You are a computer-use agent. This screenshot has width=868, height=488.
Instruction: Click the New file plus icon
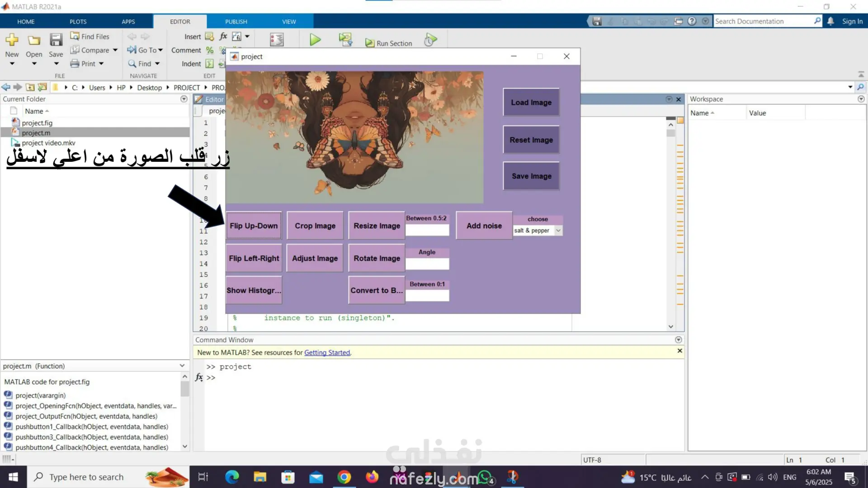pyautogui.click(x=12, y=40)
